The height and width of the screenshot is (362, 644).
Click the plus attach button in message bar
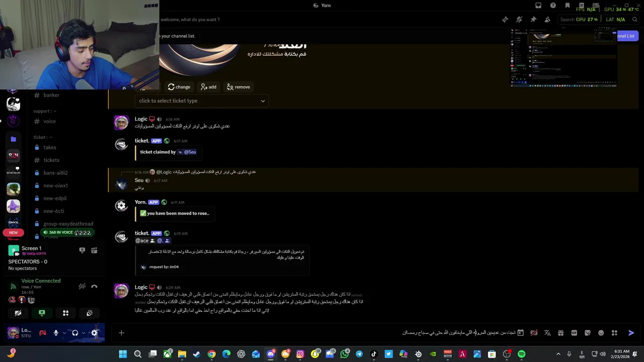(x=121, y=333)
